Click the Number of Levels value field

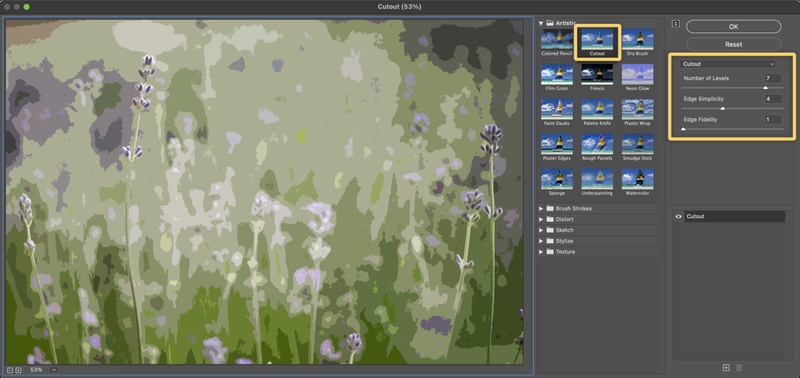[x=773, y=78]
